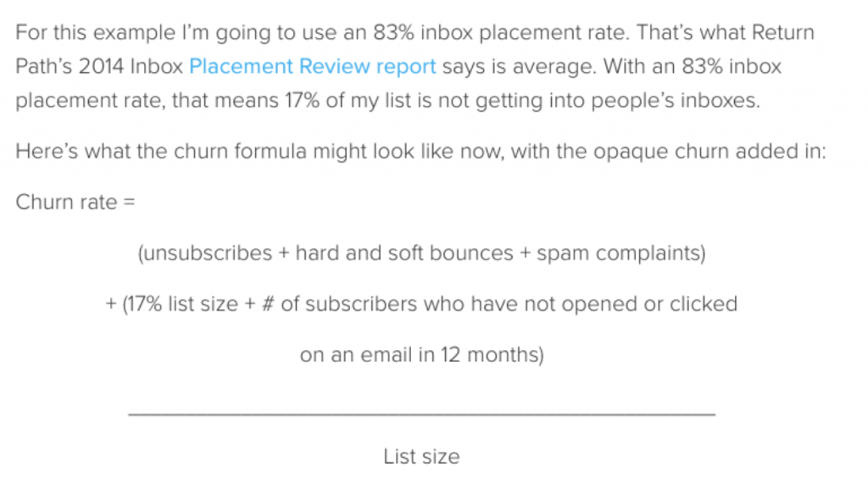Click "spam complaints)" in the formula
868x502 pixels.
click(x=621, y=254)
